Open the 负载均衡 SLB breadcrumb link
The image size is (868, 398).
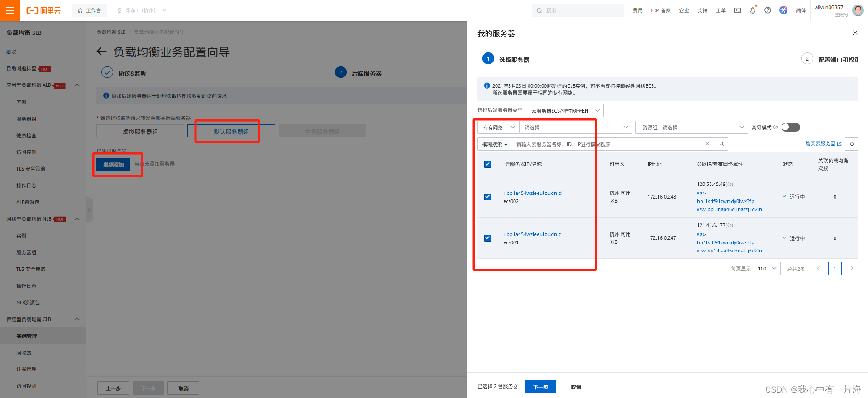111,32
